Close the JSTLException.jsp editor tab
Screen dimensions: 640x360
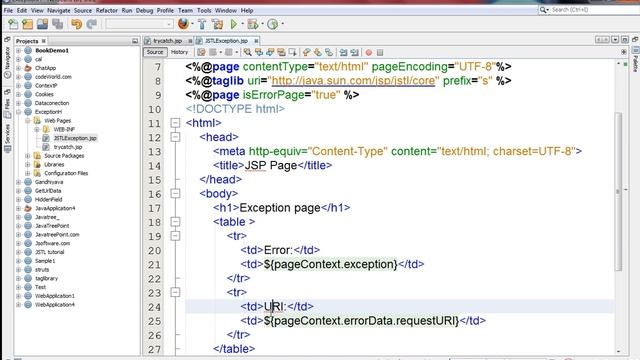tap(256, 41)
